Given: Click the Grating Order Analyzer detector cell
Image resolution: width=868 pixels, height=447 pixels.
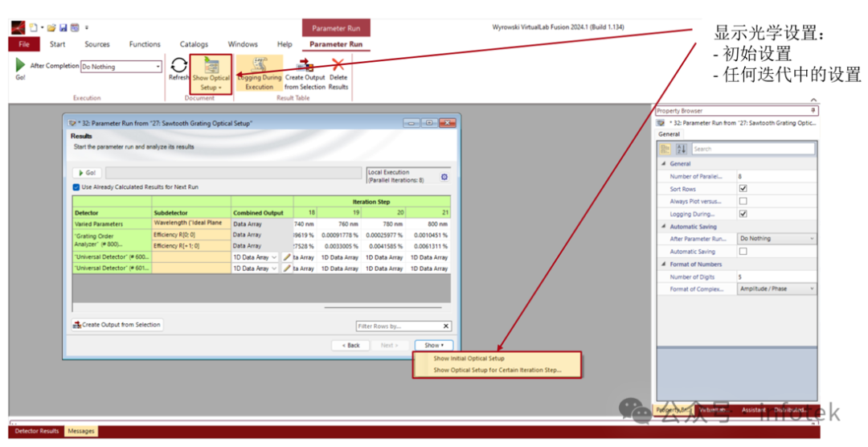Looking at the screenshot, I should [113, 240].
